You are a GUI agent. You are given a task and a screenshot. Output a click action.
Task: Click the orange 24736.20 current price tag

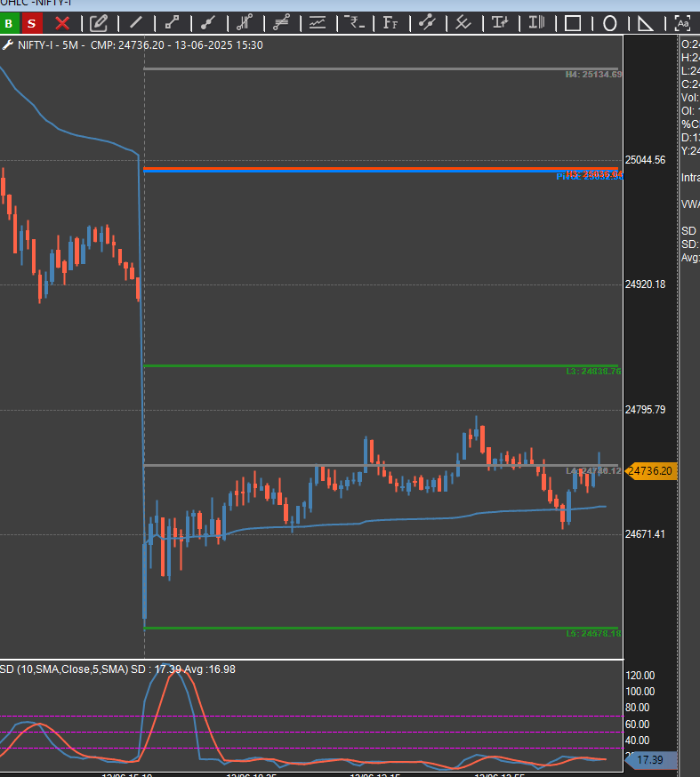point(651,471)
